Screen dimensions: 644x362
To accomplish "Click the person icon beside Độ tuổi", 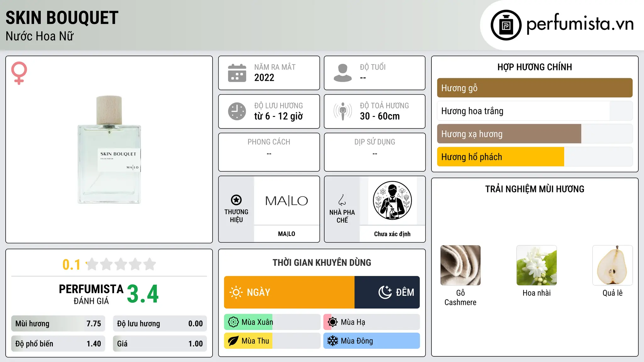I will [343, 73].
